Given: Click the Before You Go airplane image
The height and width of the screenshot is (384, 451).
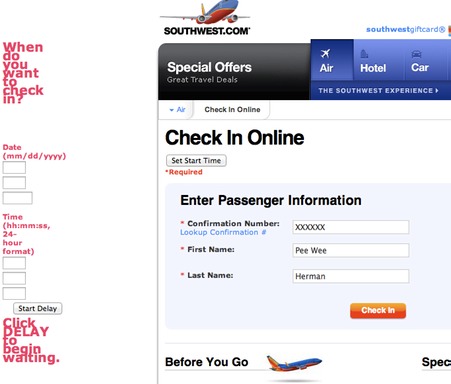Looking at the screenshot, I should tap(294, 363).
